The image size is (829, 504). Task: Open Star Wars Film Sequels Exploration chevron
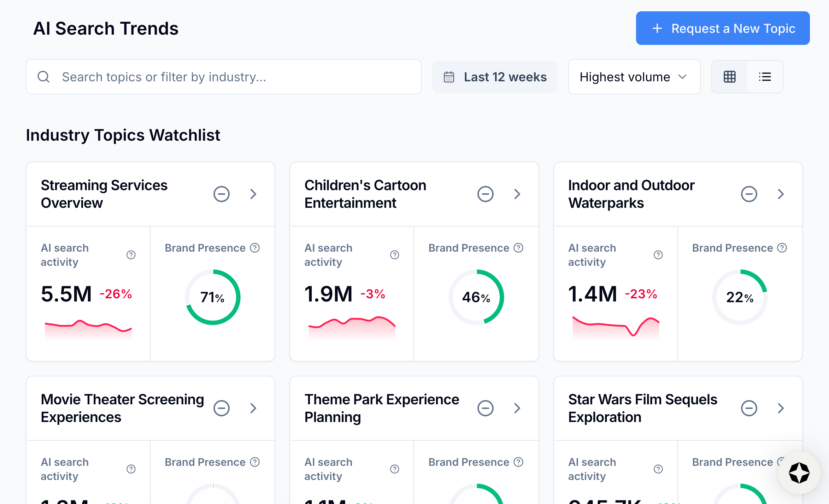click(x=781, y=408)
